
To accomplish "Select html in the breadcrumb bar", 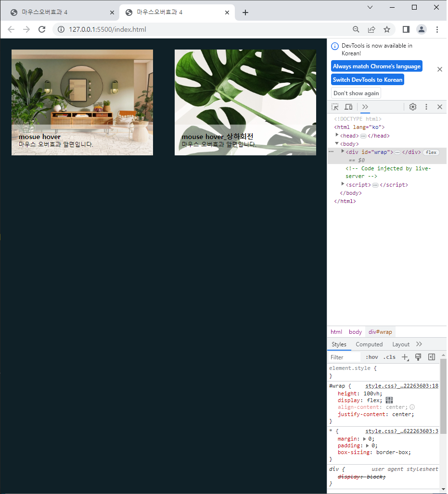I will click(336, 332).
